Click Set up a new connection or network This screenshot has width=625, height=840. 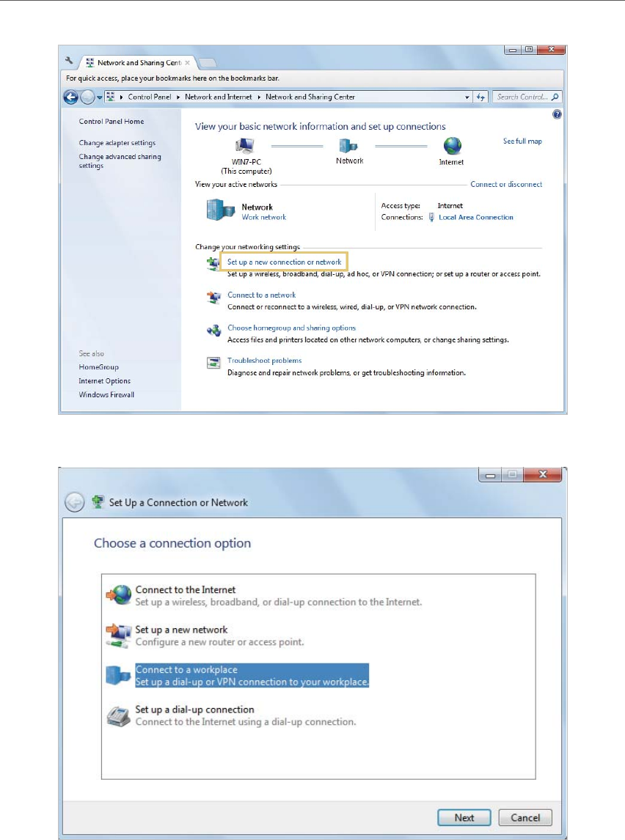[284, 262]
